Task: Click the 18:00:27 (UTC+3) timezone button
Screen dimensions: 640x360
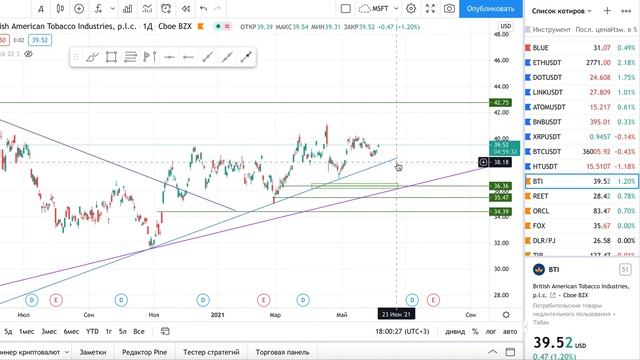Action: [402, 331]
